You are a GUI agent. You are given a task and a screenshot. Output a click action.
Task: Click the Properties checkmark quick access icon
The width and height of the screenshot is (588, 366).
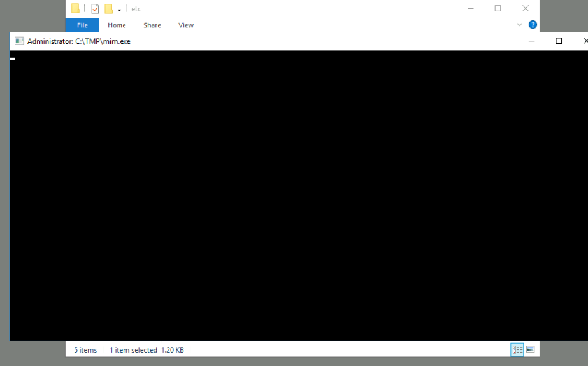coord(95,9)
